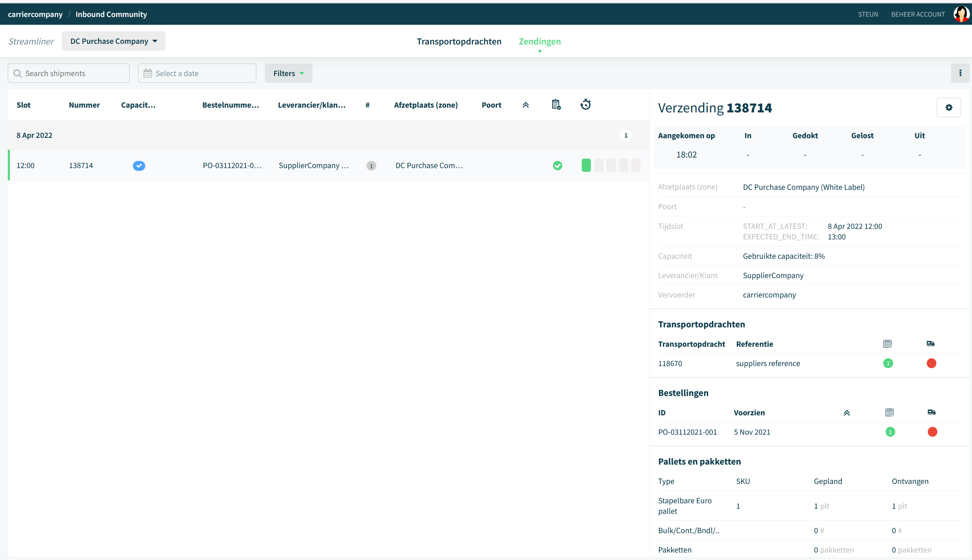Sort by the double chevron priority column
Image resolution: width=972 pixels, height=560 pixels.
(x=526, y=105)
